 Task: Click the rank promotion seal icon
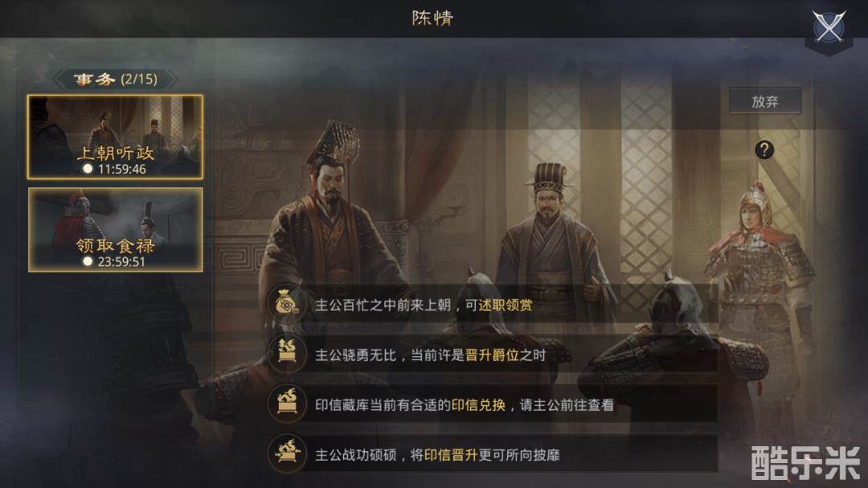[287, 354]
